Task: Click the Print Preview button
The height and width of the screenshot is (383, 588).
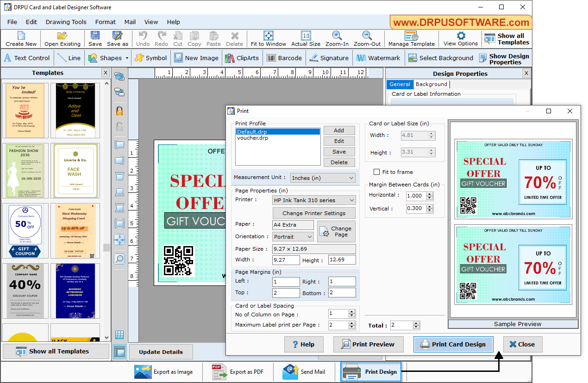Action: pos(368,344)
